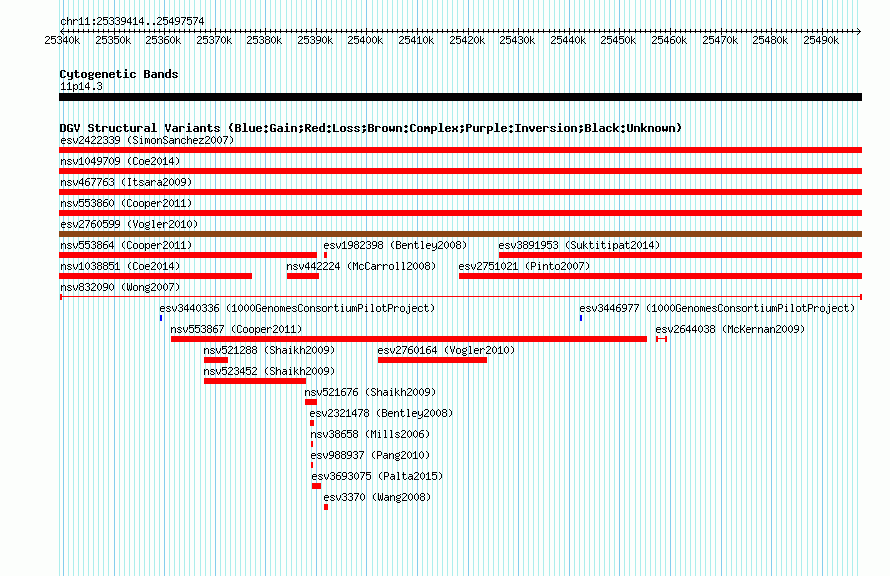The width and height of the screenshot is (890, 576).
Task: Click the DGV Structural Variants track title
Action: (370, 128)
